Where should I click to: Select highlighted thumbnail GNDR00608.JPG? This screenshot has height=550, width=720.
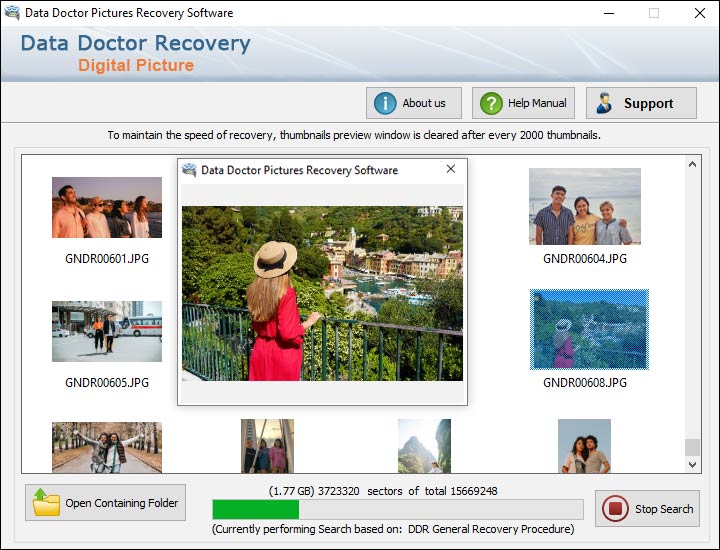pyautogui.click(x=589, y=329)
